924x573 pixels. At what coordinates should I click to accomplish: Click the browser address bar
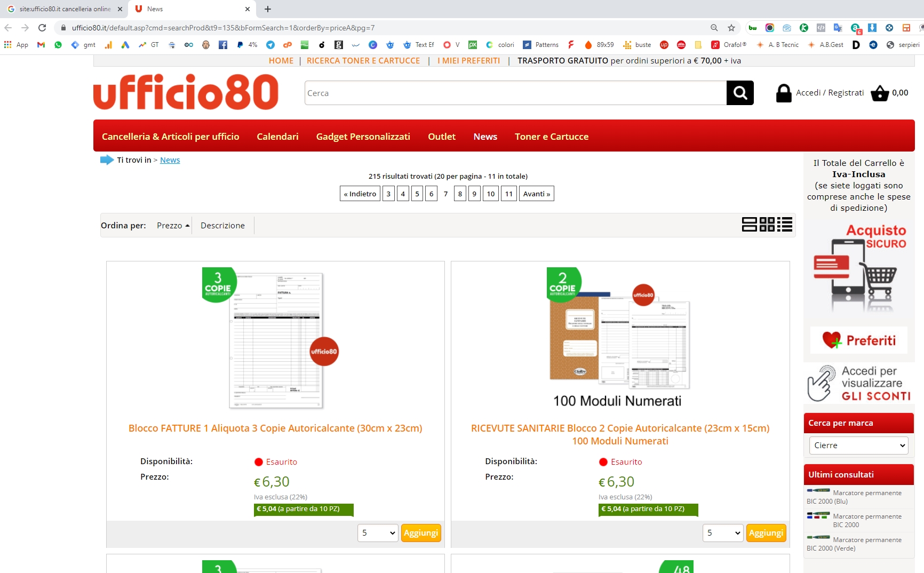pyautogui.click(x=384, y=28)
